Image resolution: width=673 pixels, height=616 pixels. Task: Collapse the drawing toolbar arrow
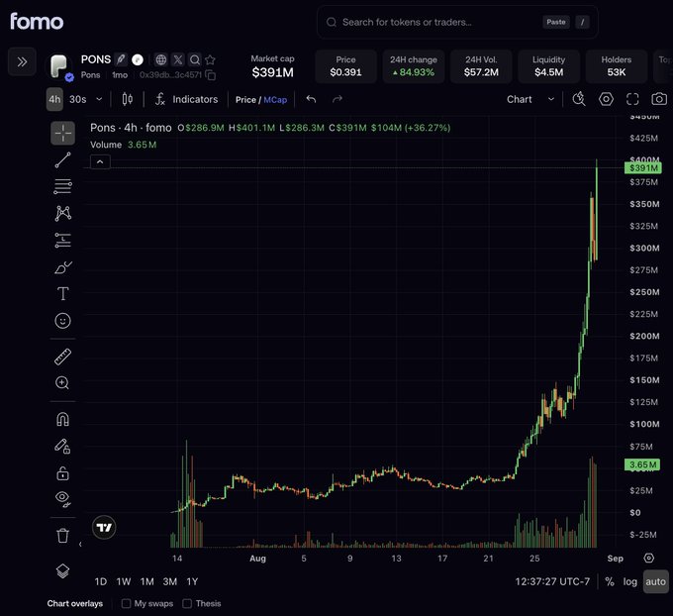tap(80, 545)
